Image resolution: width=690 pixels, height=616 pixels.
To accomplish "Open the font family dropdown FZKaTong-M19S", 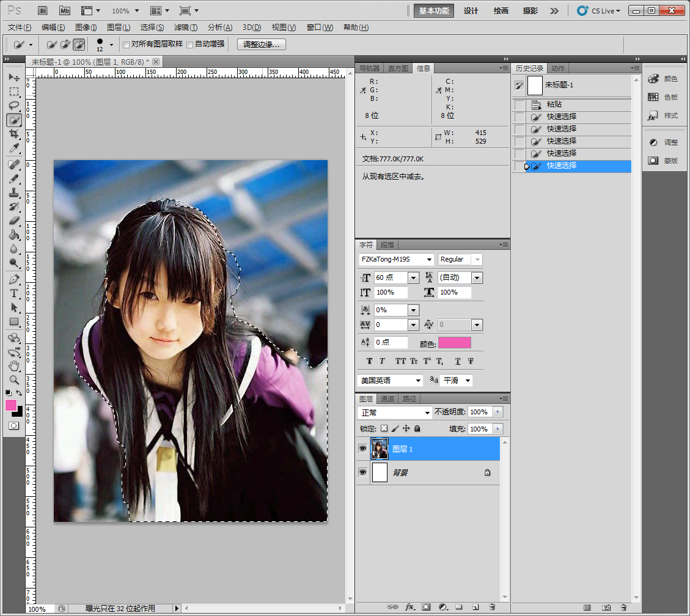I will coord(397,260).
